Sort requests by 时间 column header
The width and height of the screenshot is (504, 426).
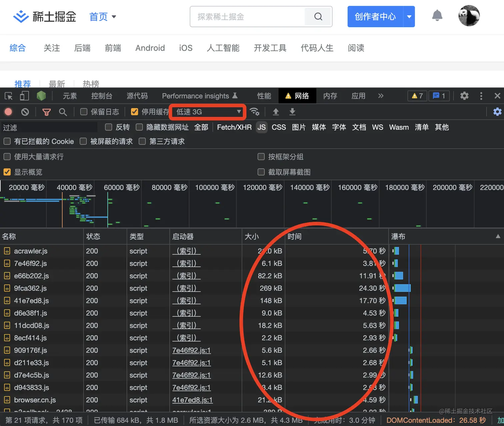(x=337, y=237)
